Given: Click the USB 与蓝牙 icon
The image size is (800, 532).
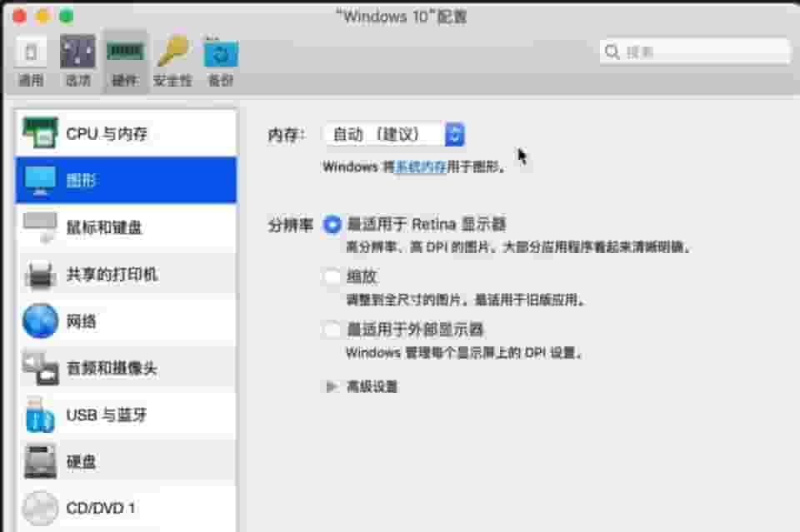Looking at the screenshot, I should pos(40,415).
